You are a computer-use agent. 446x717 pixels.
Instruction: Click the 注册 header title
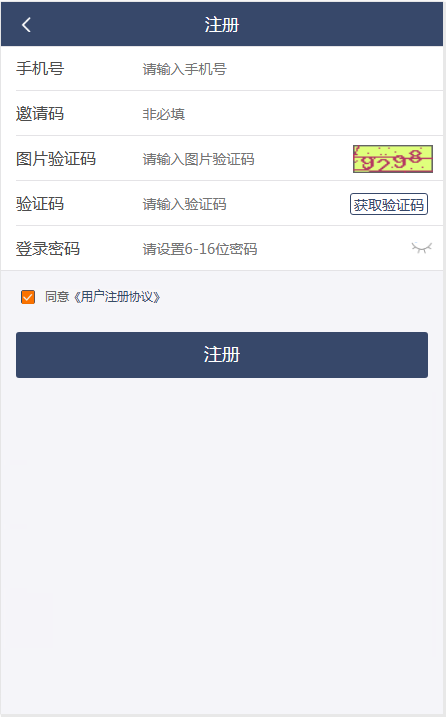222,25
